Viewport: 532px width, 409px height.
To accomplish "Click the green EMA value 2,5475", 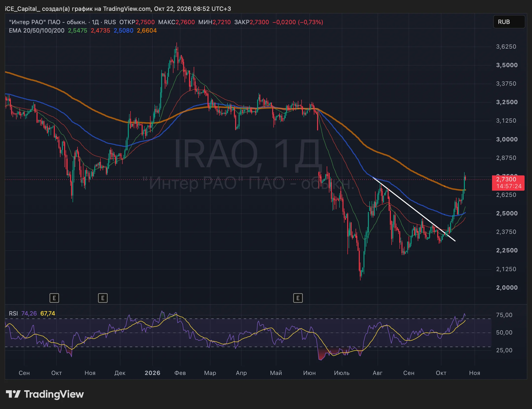I will click(77, 31).
